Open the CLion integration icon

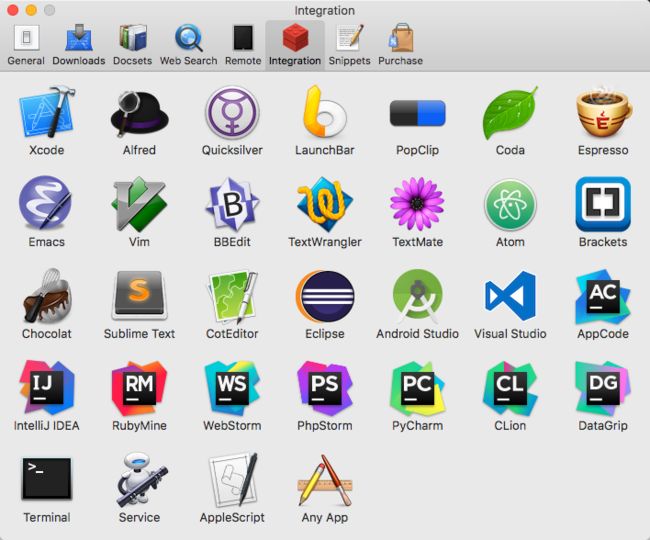pos(510,388)
